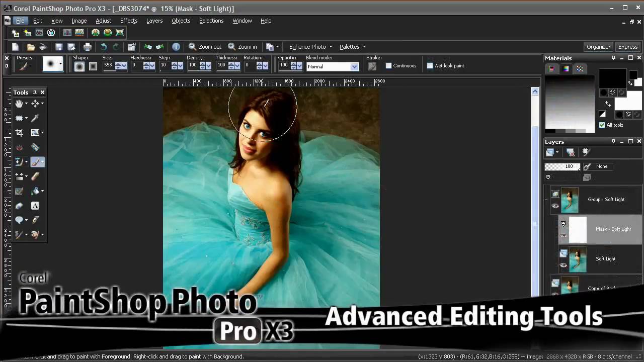Click the Mask - Soft Light layer thumbnail
Image resolution: width=644 pixels, height=362 pixels.
[x=578, y=229]
